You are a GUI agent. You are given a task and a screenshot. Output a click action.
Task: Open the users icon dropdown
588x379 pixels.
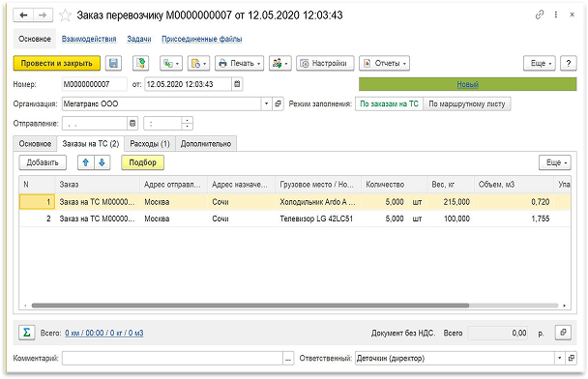280,64
